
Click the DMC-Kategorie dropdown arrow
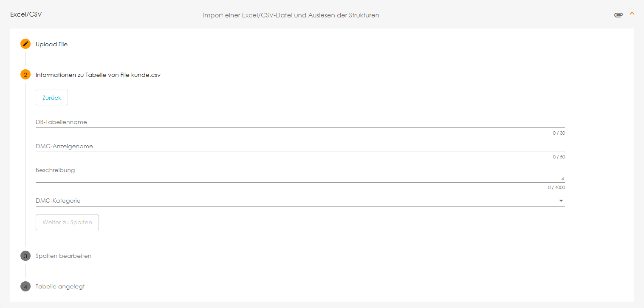561,201
